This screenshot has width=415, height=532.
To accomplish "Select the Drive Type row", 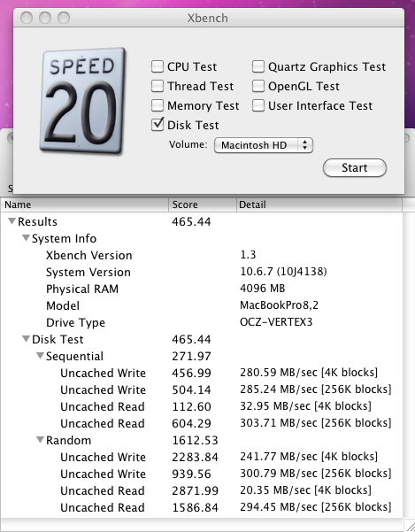I will (202, 322).
